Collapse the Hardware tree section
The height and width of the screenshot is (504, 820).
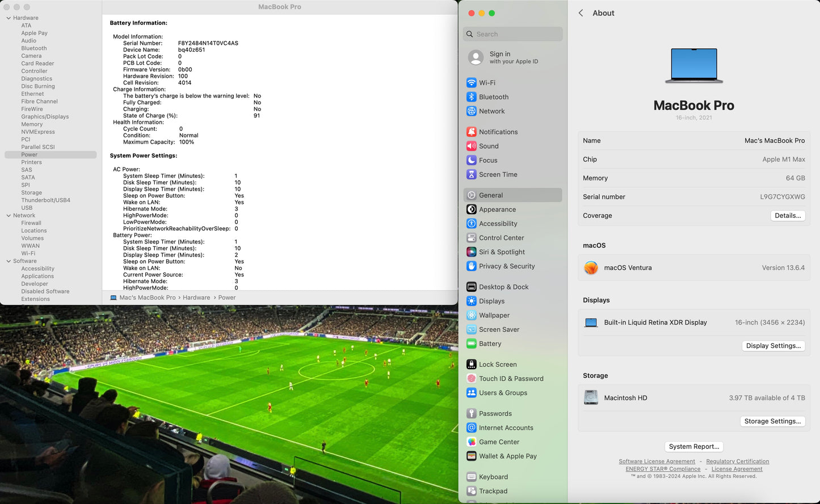point(9,18)
